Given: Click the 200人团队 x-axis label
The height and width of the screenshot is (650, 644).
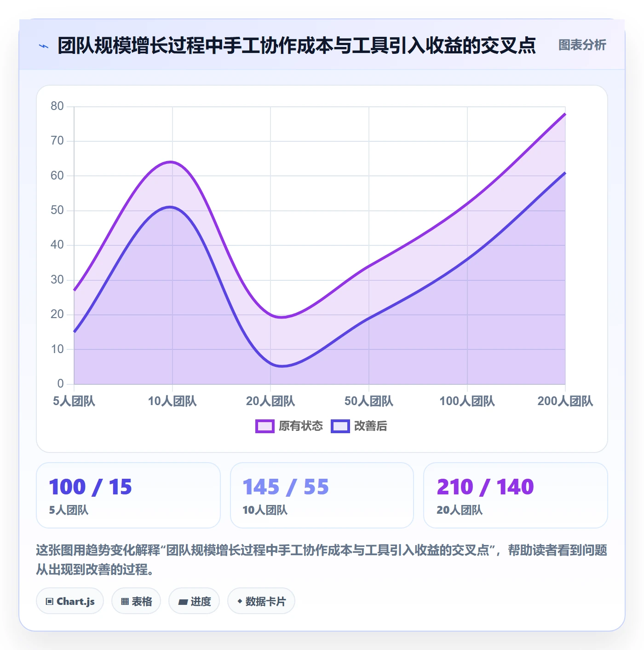Looking at the screenshot, I should pyautogui.click(x=565, y=401).
